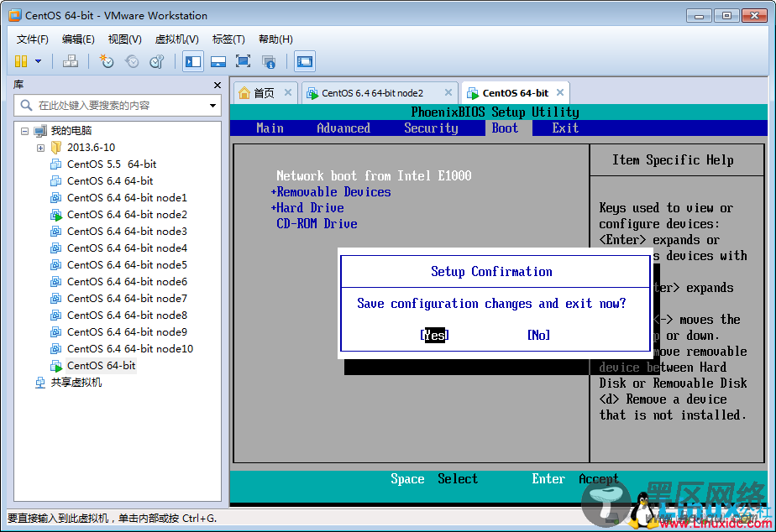This screenshot has width=776, height=532.
Task: Select the BIOS Main menu
Action: [x=270, y=128]
